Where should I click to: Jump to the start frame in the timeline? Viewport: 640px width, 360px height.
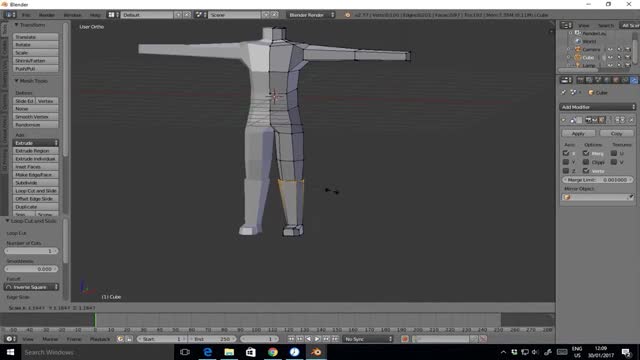[291, 339]
